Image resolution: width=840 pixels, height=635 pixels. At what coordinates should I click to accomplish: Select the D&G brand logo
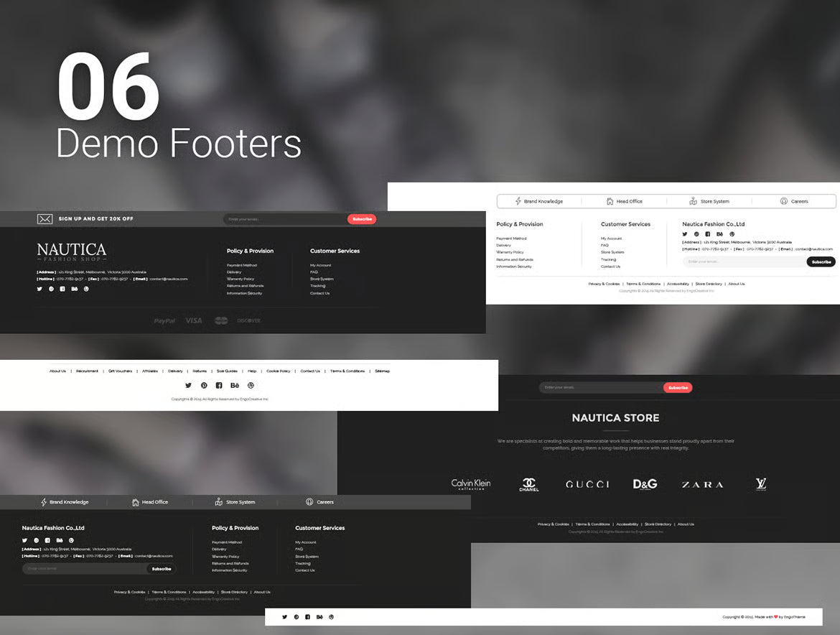645,484
